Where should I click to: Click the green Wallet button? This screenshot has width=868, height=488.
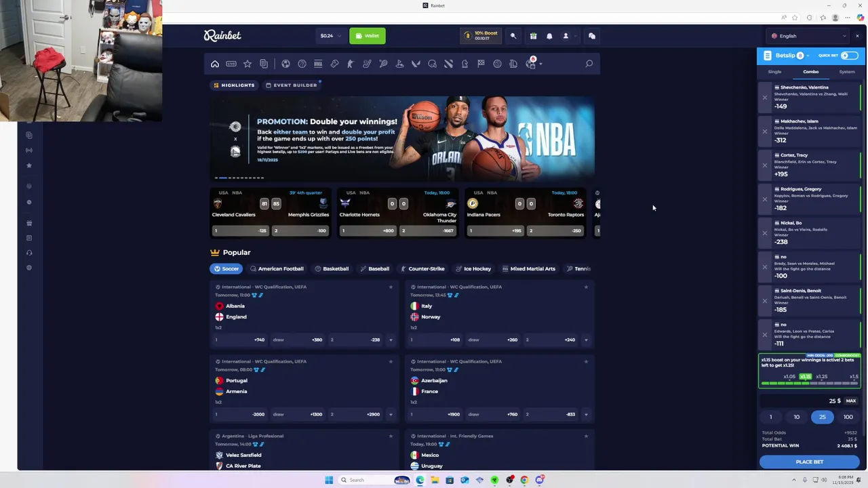coord(368,36)
